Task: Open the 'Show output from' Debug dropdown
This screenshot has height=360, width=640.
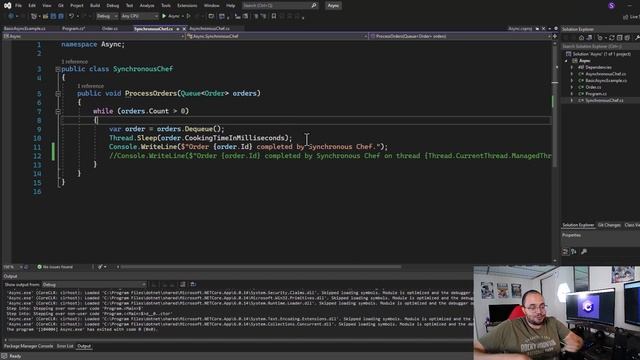Action: click(x=94, y=284)
